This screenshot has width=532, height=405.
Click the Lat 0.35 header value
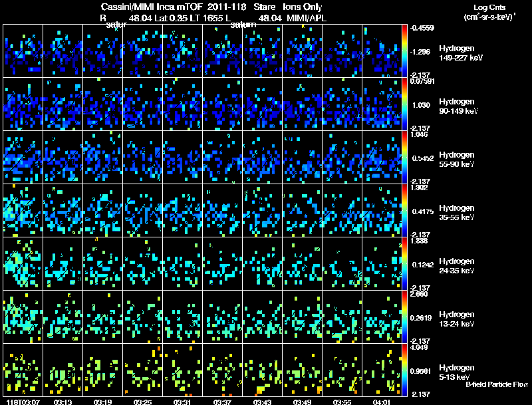[x=172, y=18]
